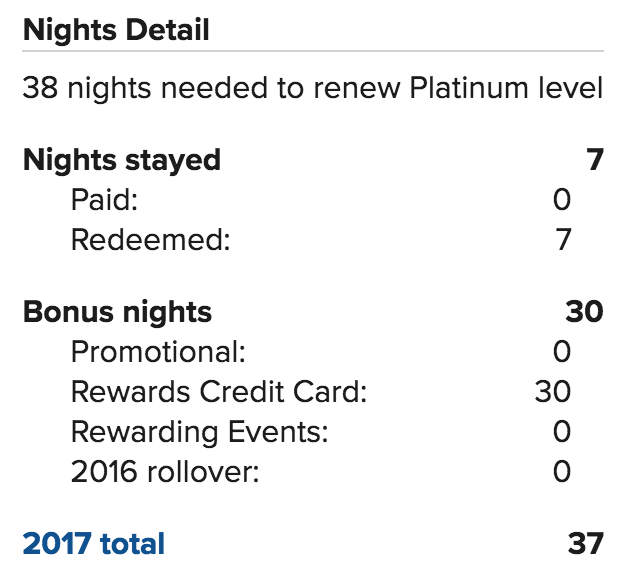Select the Paid label
The width and height of the screenshot is (630, 572).
[x=104, y=200]
